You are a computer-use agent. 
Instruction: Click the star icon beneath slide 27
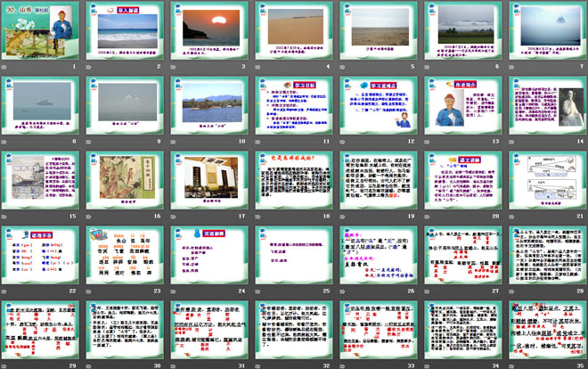tap(427, 291)
